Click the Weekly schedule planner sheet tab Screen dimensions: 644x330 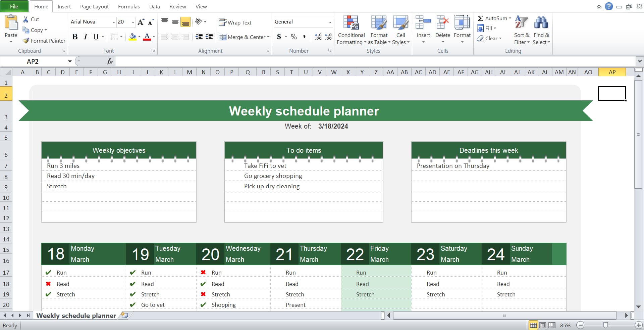pyautogui.click(x=76, y=316)
